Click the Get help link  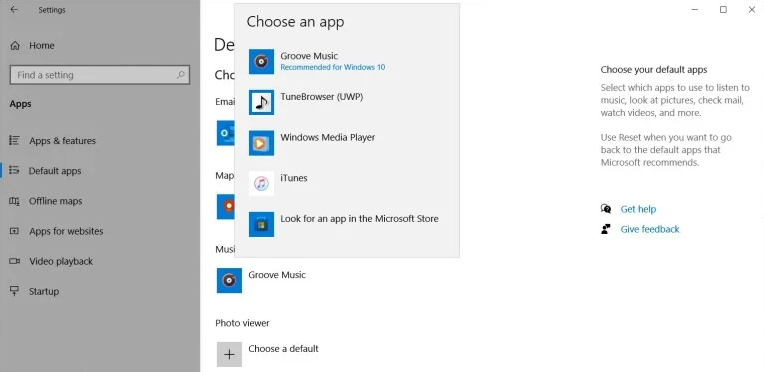pyautogui.click(x=638, y=209)
